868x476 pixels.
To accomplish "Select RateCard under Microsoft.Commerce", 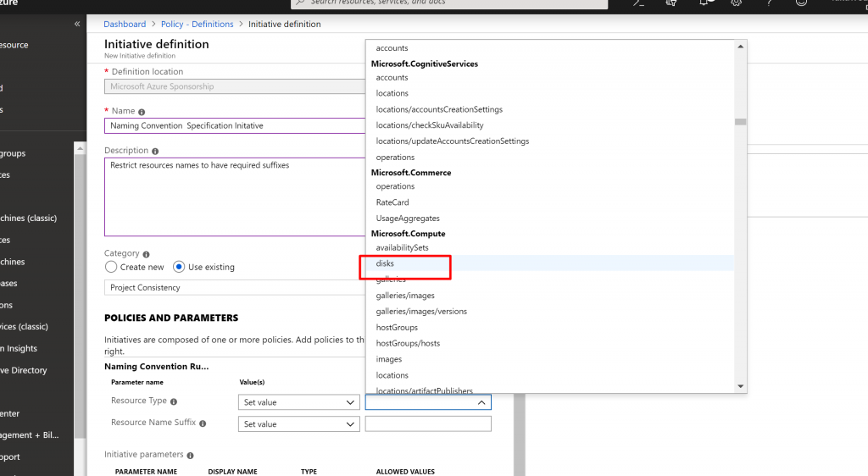I will pos(392,202).
